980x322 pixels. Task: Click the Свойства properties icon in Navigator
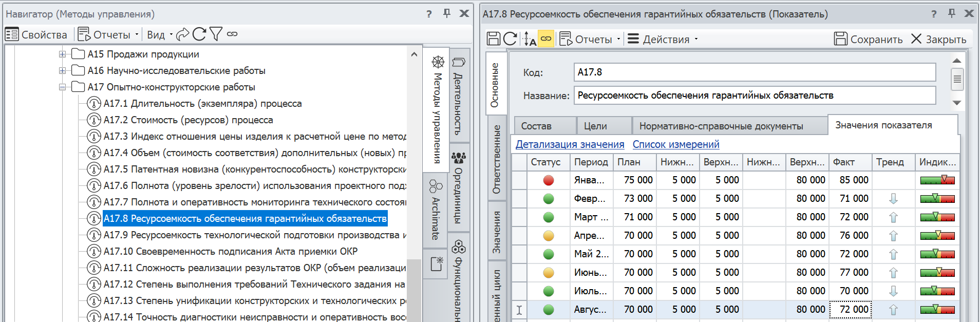pyautogui.click(x=12, y=34)
